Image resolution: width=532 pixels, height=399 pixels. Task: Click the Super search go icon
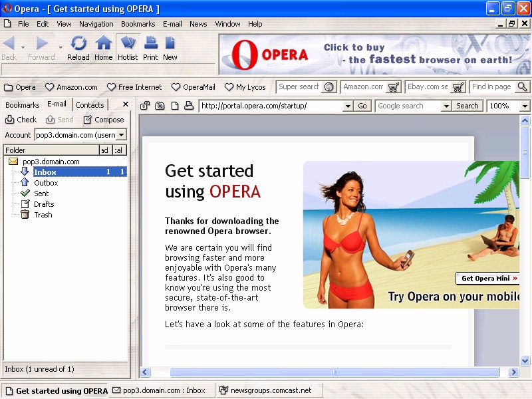click(329, 87)
